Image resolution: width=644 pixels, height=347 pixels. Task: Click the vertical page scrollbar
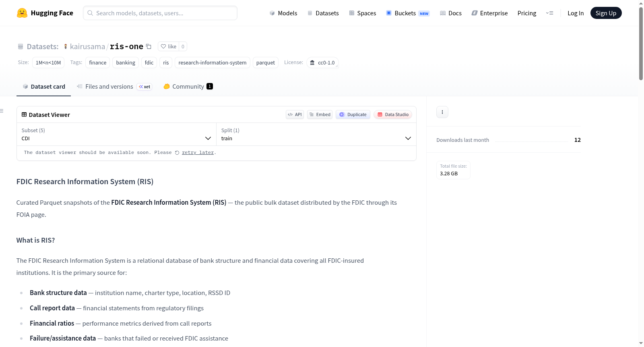[x=641, y=44]
